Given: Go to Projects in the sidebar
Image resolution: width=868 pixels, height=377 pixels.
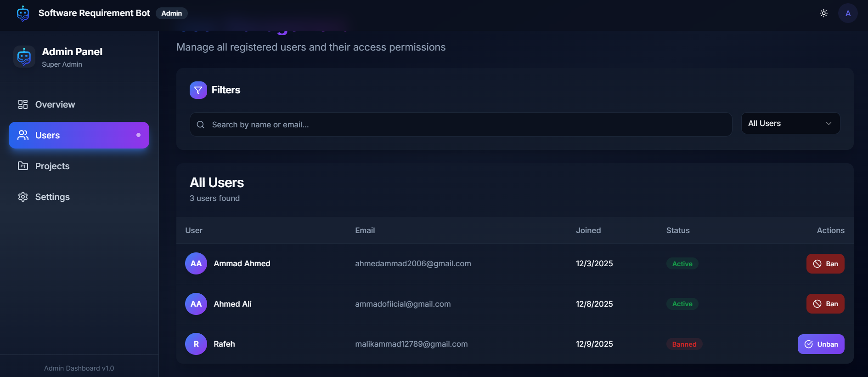Looking at the screenshot, I should click(79, 166).
